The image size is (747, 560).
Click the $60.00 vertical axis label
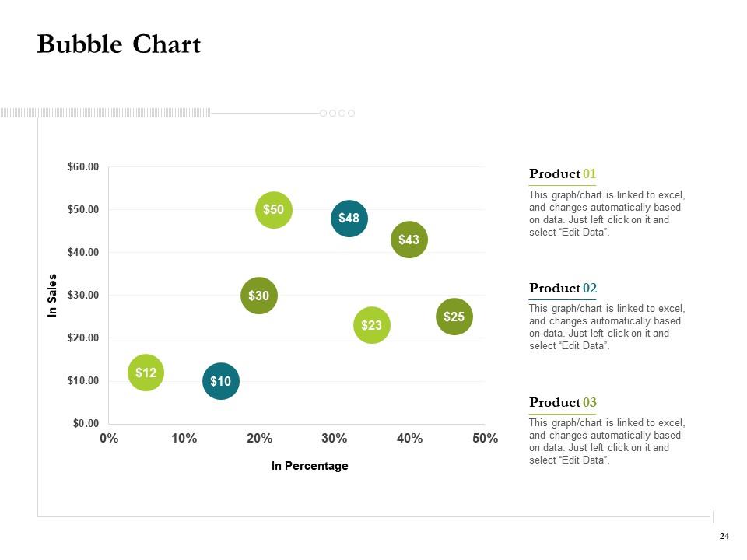pos(84,166)
